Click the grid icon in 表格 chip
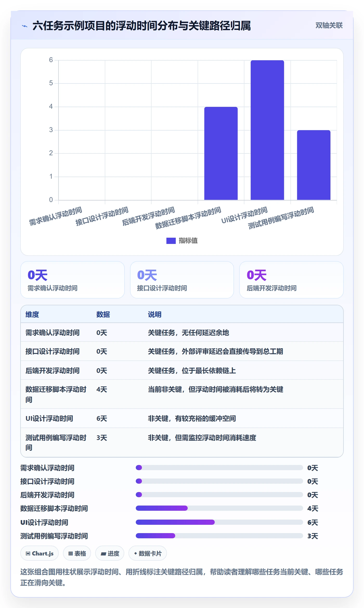Viewport: 364px width, 608px height. tap(70, 554)
